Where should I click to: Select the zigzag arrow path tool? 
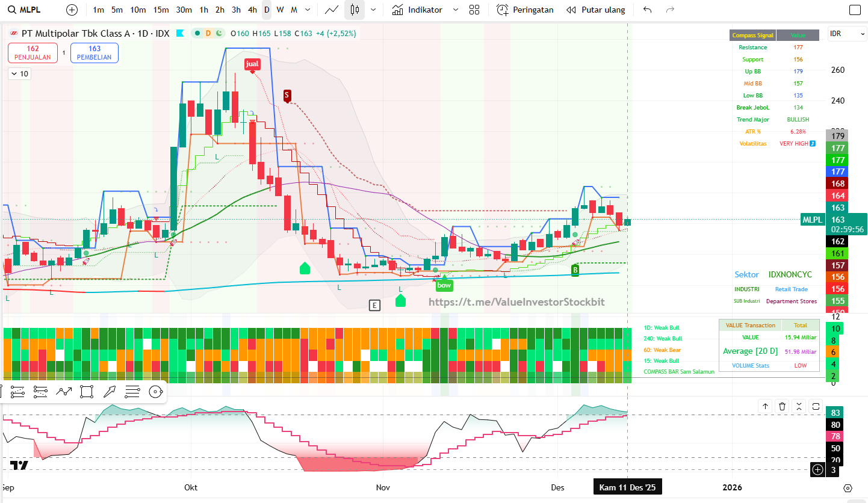(x=64, y=392)
